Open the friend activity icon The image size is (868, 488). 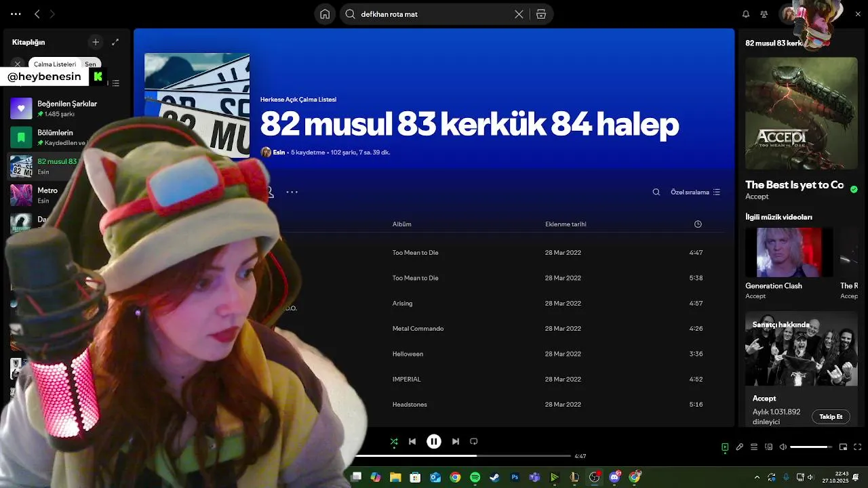[x=764, y=14]
